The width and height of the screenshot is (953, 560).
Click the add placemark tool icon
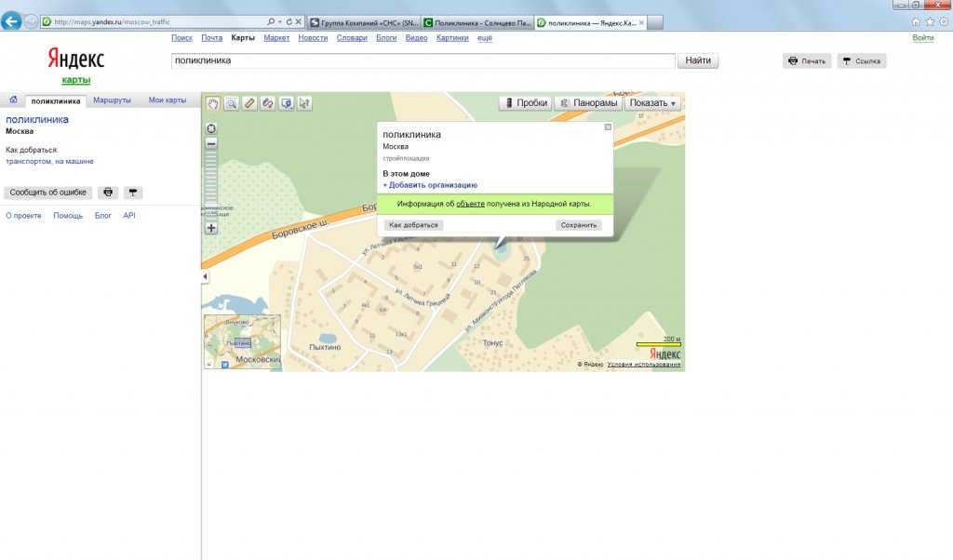287,103
